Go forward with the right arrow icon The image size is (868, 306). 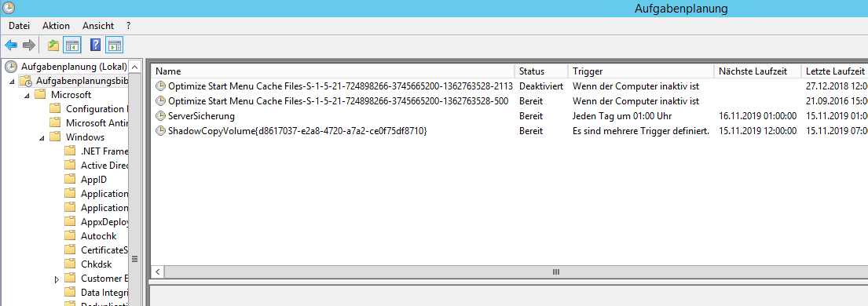click(29, 46)
